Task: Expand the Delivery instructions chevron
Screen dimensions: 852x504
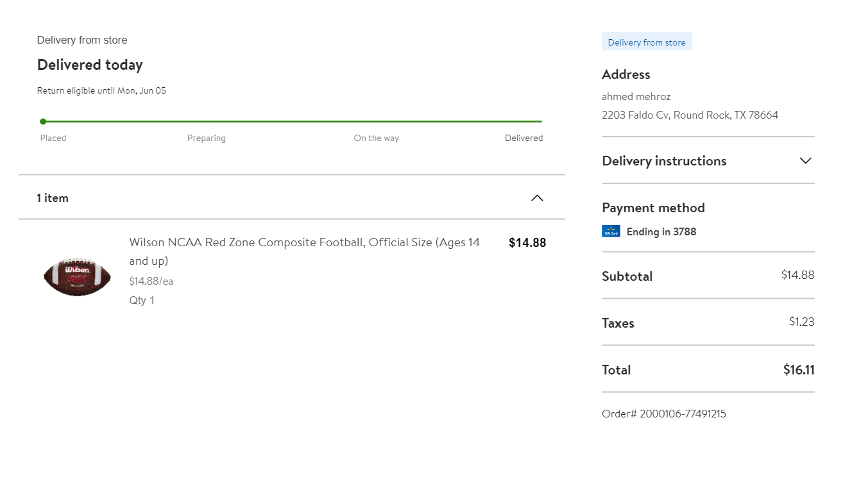Action: click(x=806, y=161)
